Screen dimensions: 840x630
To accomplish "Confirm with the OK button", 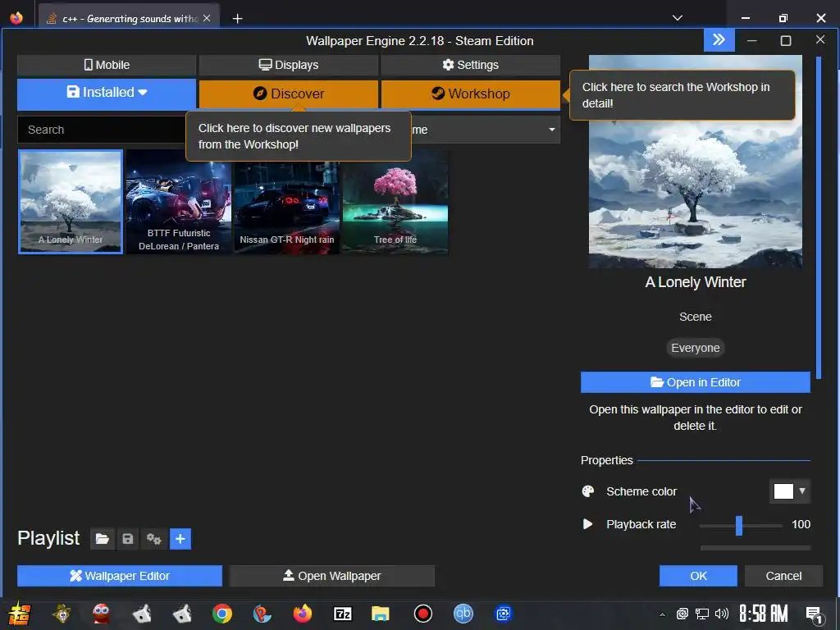I will pos(698,576).
